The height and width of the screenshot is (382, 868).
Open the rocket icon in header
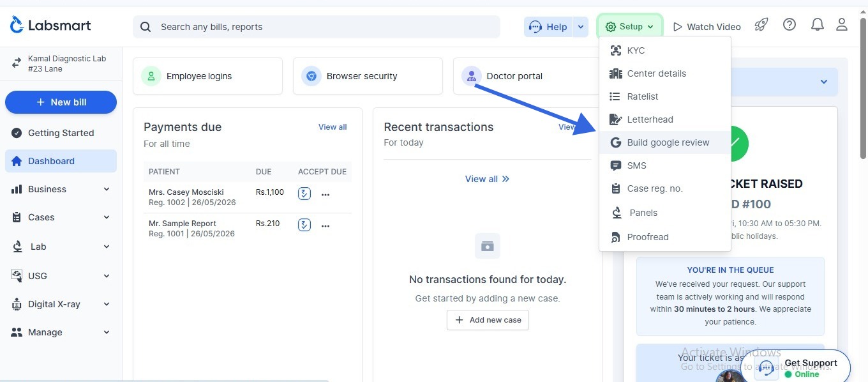tap(761, 25)
